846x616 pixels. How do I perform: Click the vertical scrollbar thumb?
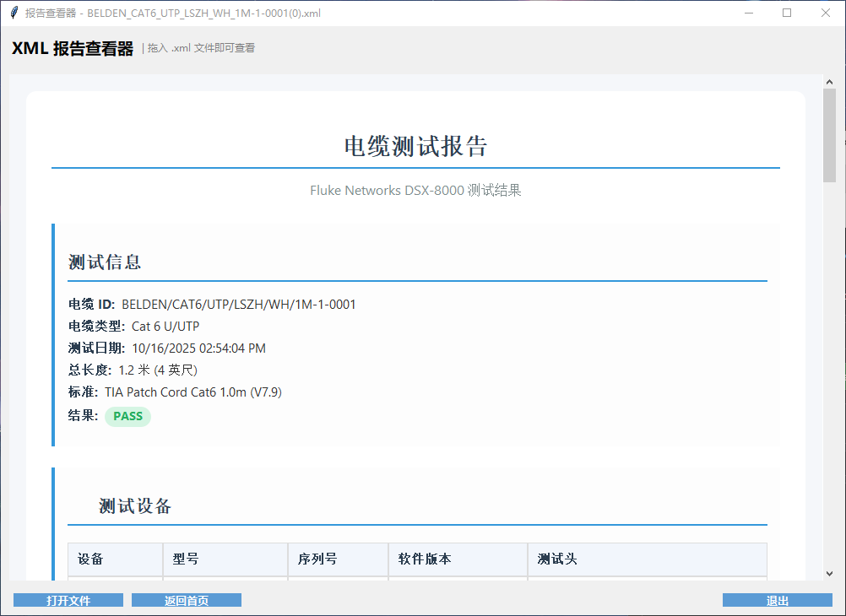[829, 135]
